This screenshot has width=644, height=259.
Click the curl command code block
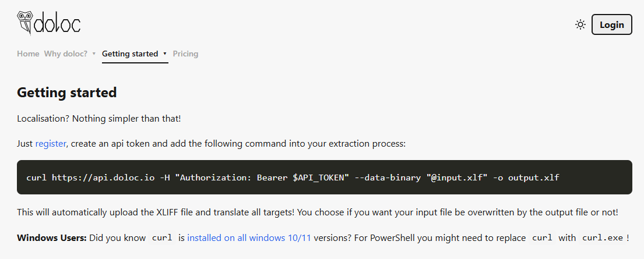pos(325,177)
